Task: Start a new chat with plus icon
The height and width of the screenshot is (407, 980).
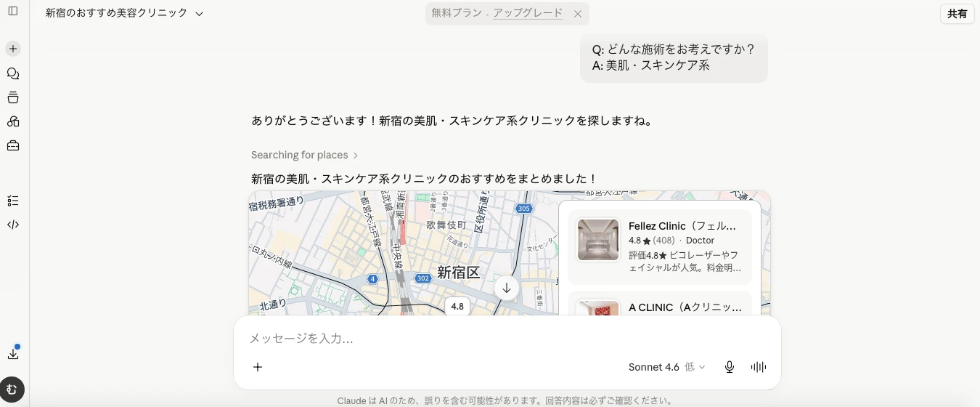Action: (13, 49)
